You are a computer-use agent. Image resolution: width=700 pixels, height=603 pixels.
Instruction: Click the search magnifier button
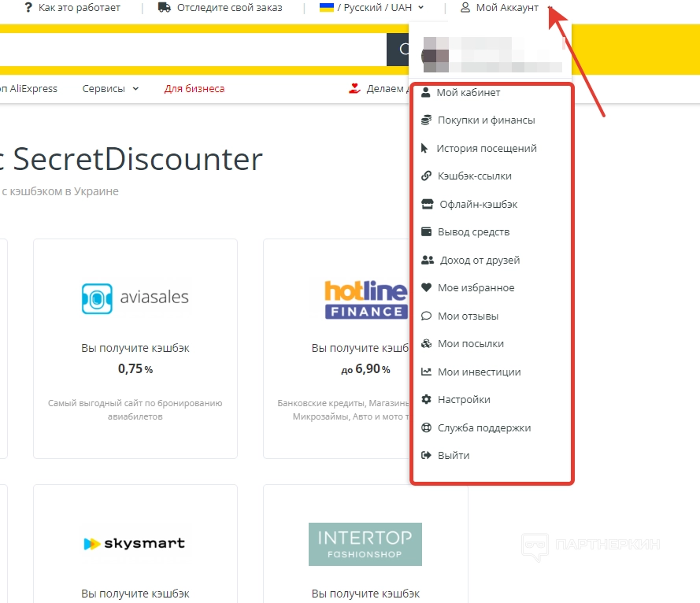(398, 50)
